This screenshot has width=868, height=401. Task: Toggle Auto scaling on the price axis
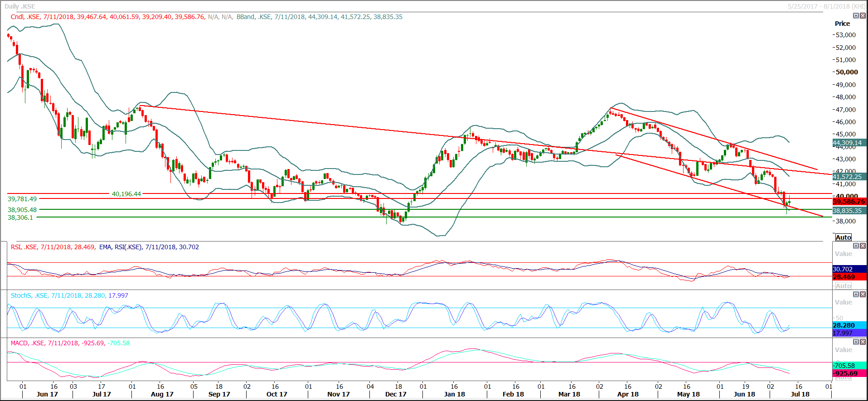(x=843, y=237)
